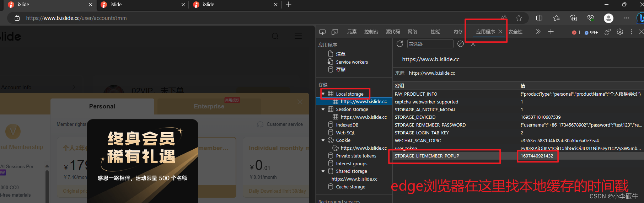The width and height of the screenshot is (644, 203).
Task: Close the first iSlide browser tab
Action: [x=90, y=5]
